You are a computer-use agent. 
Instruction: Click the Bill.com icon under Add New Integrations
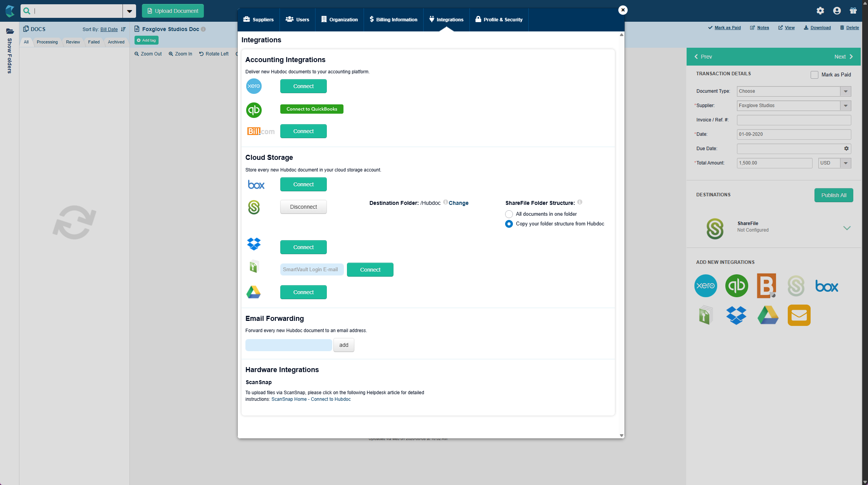click(766, 286)
